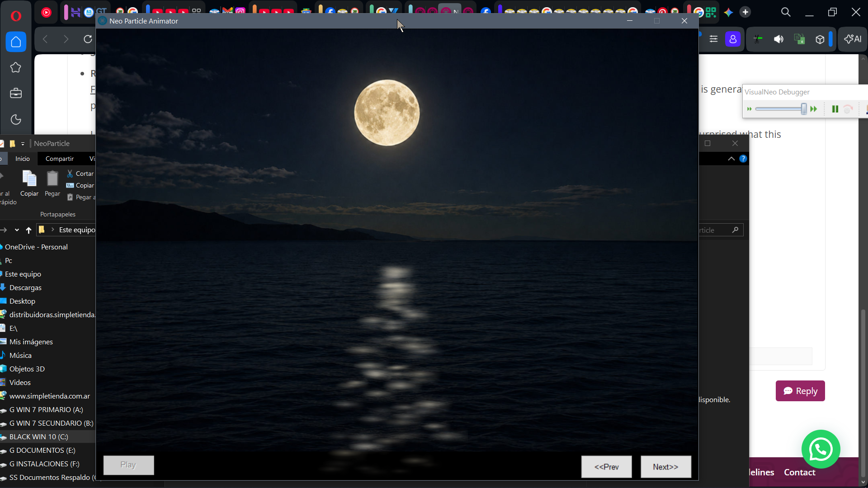Open the YouTube Music pinned tab
The image size is (868, 488).
pyautogui.click(x=46, y=13)
